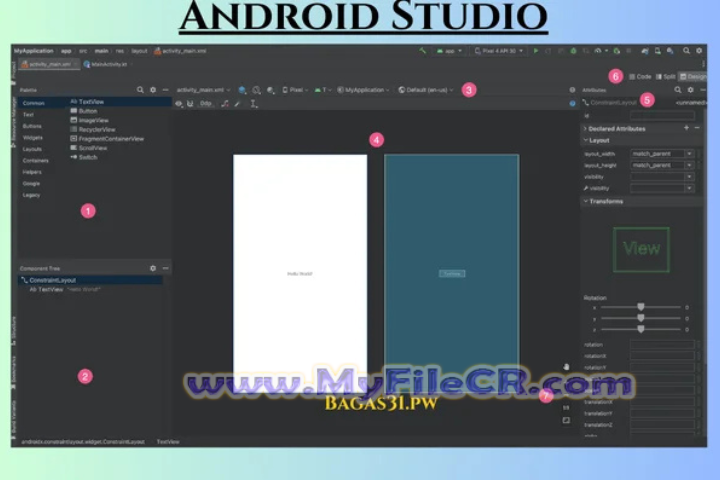Search attributes using the Attributes magnifier icon
Image resolution: width=720 pixels, height=480 pixels.
click(678, 90)
